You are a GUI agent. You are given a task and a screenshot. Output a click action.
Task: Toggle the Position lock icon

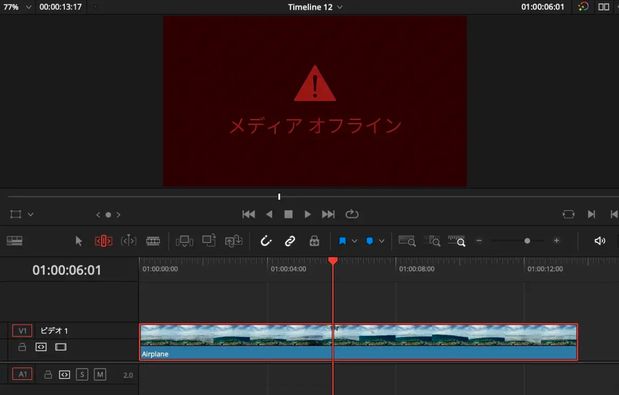[x=314, y=241]
